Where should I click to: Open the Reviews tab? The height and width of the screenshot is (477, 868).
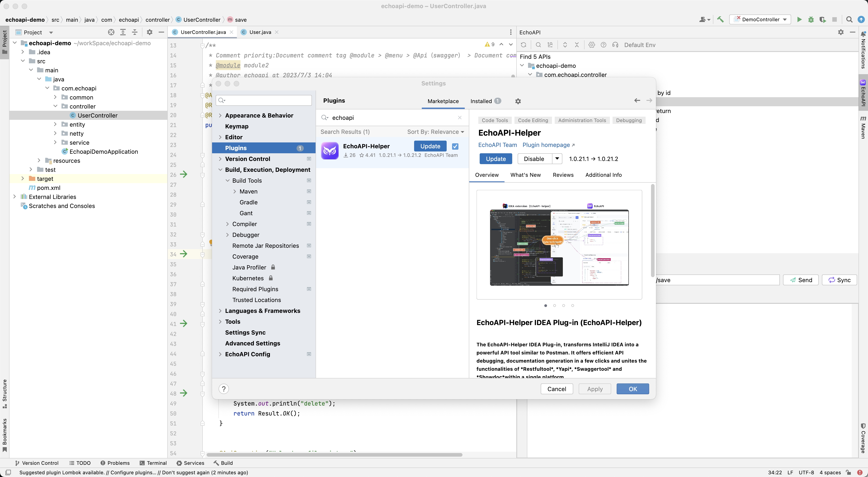pos(563,175)
